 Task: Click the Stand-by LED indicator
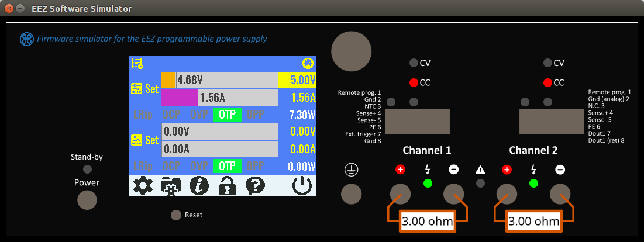(x=87, y=169)
